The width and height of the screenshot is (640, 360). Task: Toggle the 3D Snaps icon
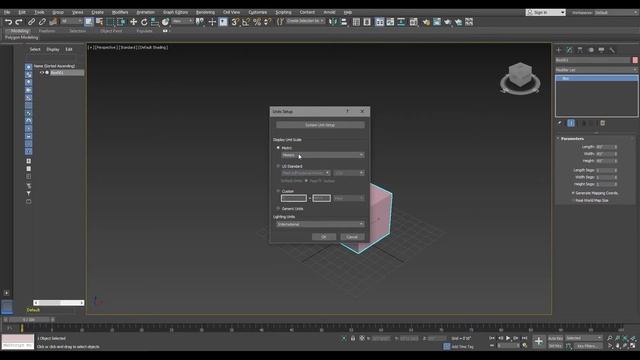pyautogui.click(x=235, y=22)
